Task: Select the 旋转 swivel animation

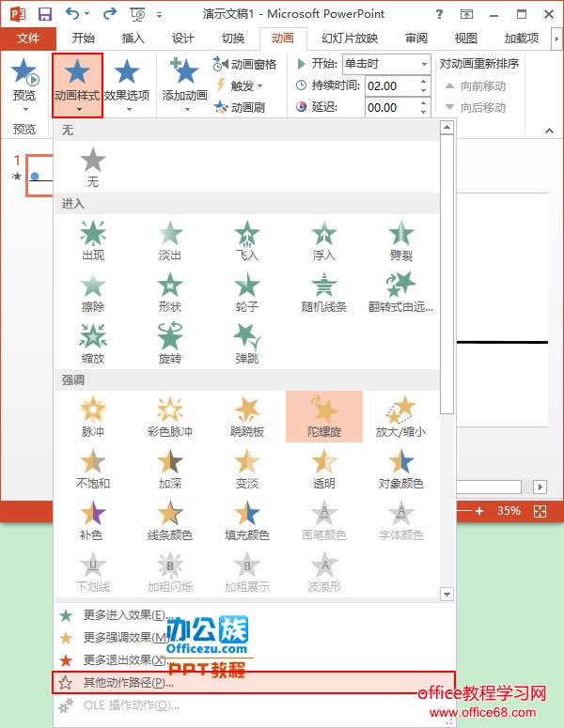Action: click(x=170, y=344)
